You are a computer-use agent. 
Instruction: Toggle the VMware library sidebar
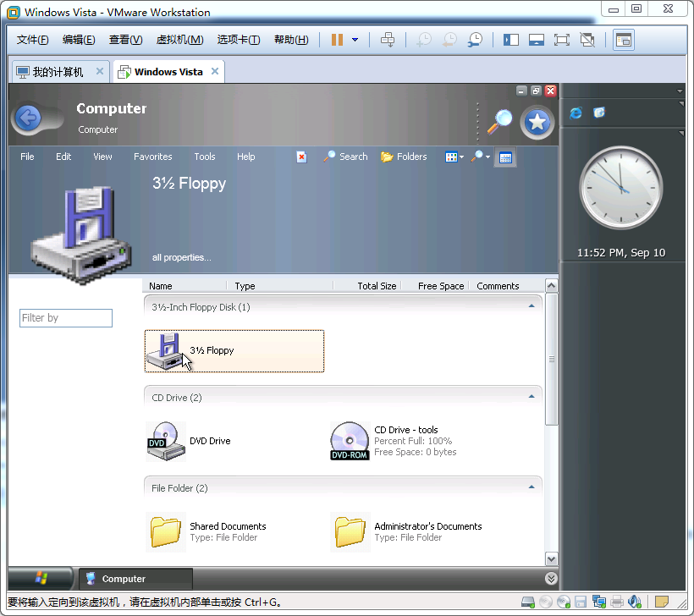click(510, 40)
